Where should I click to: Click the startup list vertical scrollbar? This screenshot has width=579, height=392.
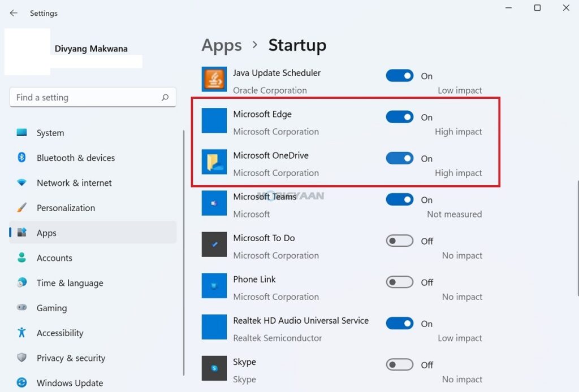[577, 238]
